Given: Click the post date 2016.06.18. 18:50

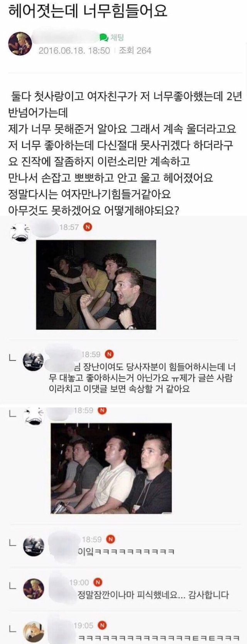Looking at the screenshot, I should (x=74, y=51).
